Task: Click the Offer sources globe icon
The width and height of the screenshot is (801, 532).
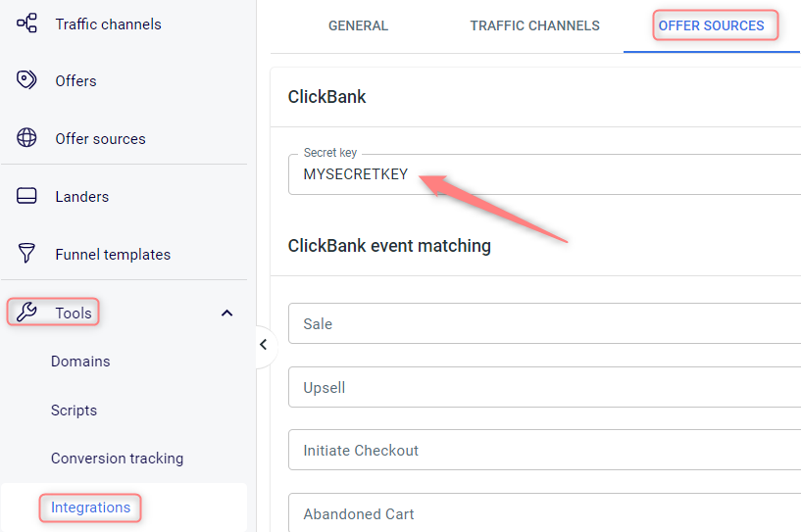Action: coord(26,138)
